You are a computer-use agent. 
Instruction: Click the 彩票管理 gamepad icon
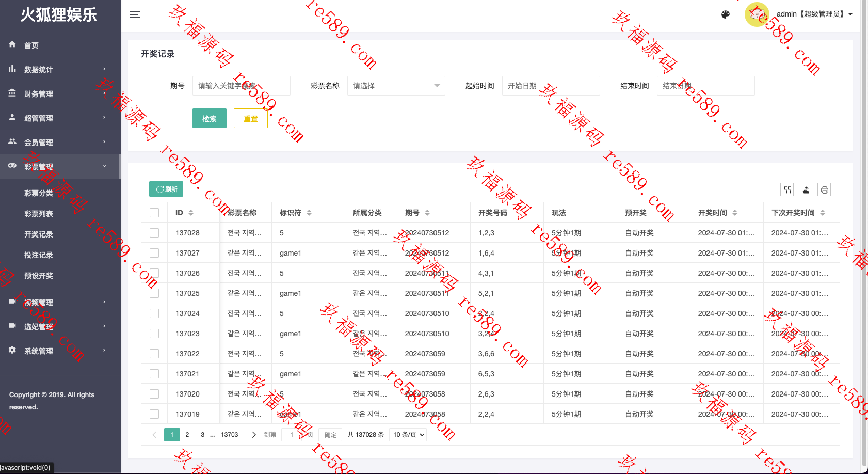12,166
